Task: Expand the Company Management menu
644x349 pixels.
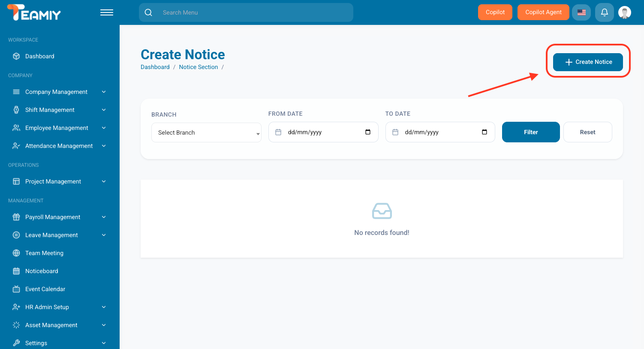Action: [56, 92]
